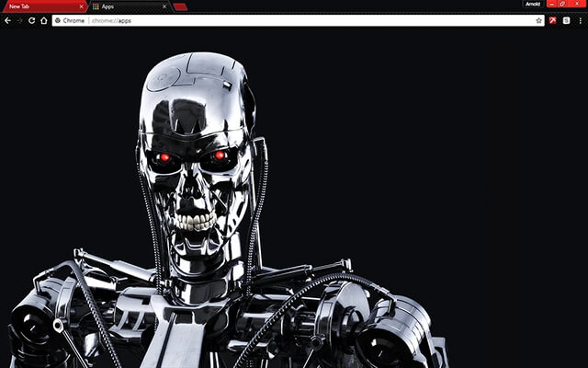Close the Chrome window
588x368 pixels.
pos(577,4)
